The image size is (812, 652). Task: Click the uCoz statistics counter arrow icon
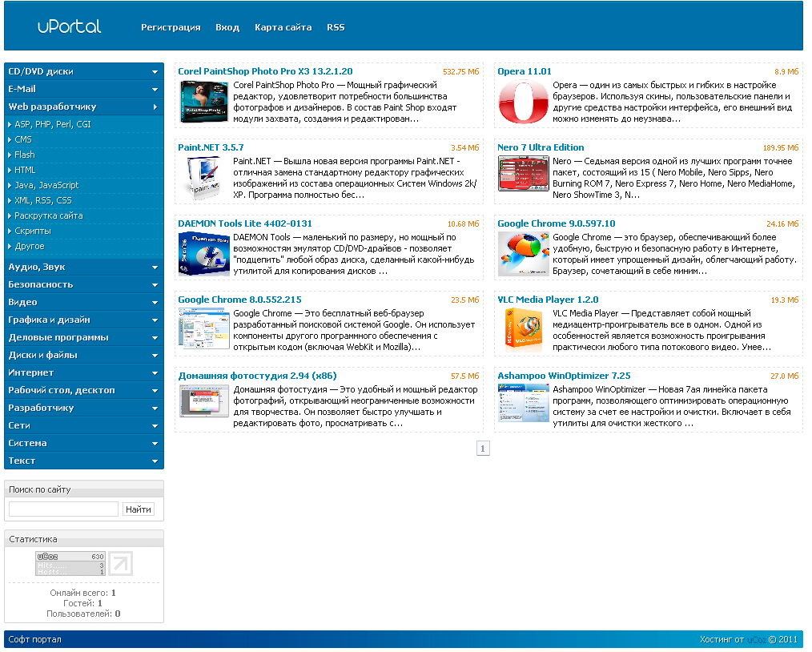[x=121, y=563]
